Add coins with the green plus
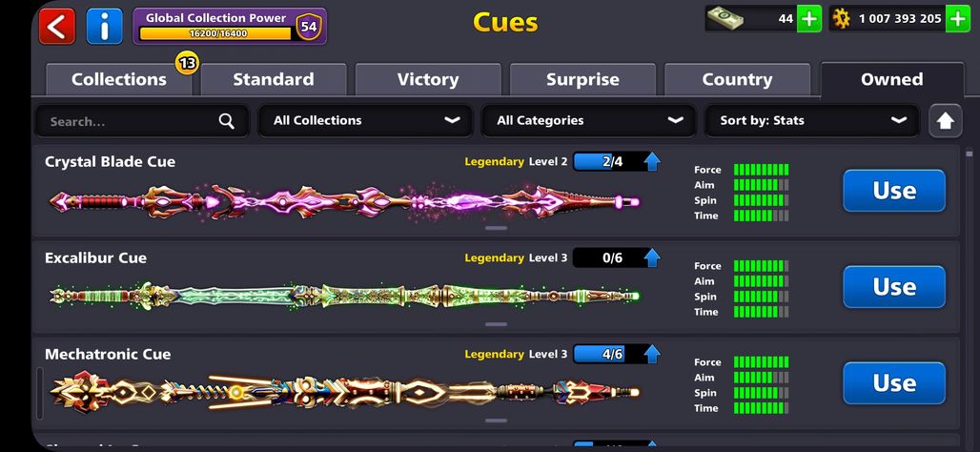 click(x=958, y=19)
